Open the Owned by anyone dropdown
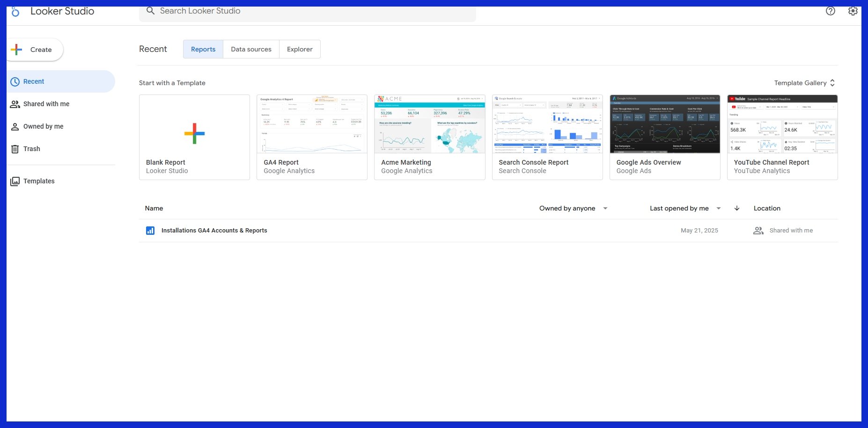Image resolution: width=868 pixels, height=428 pixels. tap(574, 208)
